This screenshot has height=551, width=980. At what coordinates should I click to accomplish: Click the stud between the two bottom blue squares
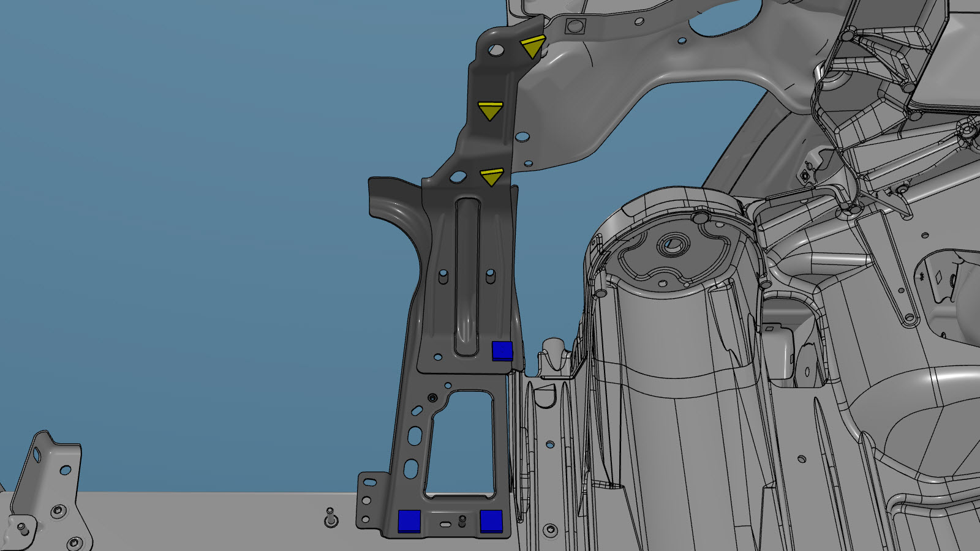[462, 520]
